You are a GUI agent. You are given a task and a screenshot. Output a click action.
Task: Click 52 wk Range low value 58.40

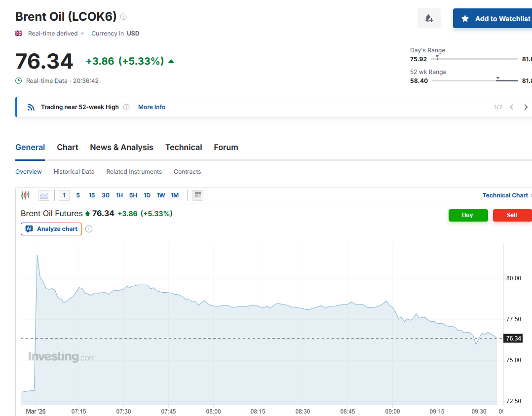click(419, 81)
